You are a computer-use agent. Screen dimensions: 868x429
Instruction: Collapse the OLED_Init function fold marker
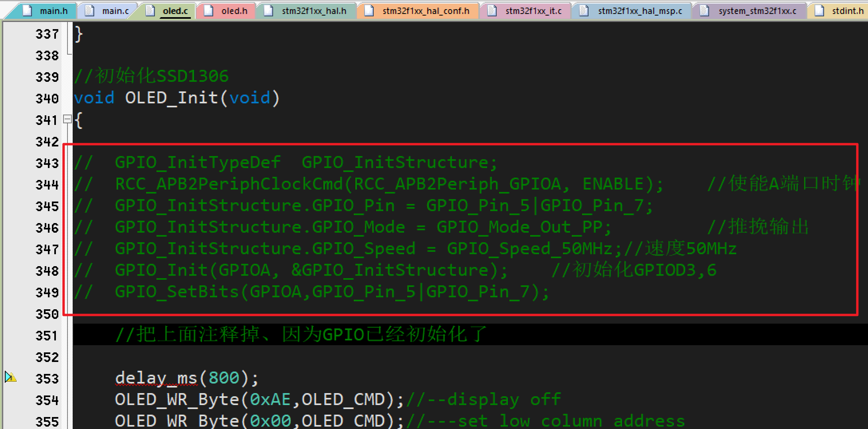(x=67, y=119)
